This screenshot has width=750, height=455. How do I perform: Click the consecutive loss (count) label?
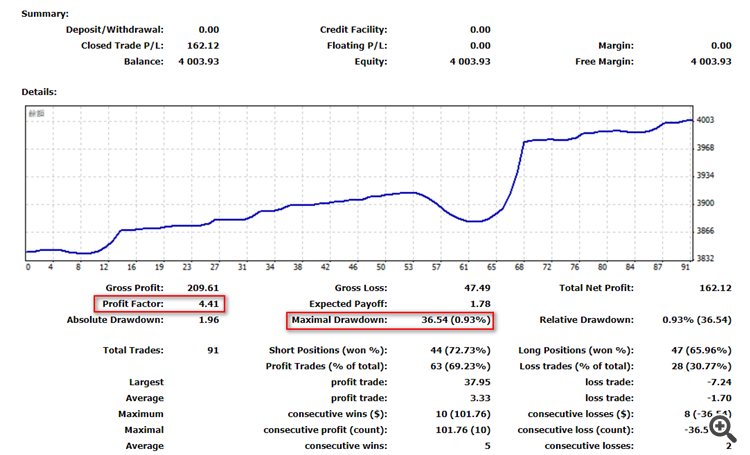click(575, 430)
